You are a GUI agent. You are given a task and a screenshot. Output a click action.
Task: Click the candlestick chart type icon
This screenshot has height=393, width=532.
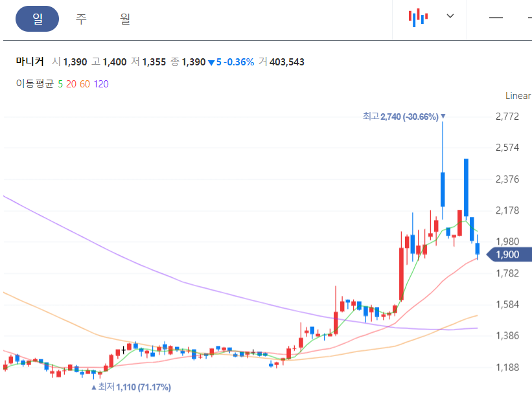[418, 17]
